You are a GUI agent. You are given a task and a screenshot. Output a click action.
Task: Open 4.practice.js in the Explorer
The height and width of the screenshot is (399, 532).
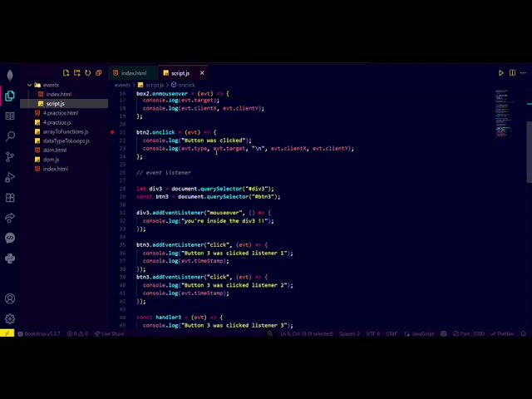pos(57,122)
